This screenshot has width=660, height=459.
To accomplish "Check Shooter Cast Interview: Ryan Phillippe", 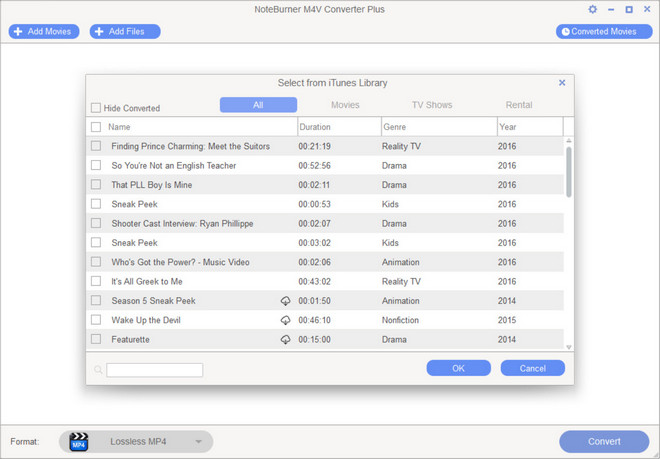I will 96,223.
